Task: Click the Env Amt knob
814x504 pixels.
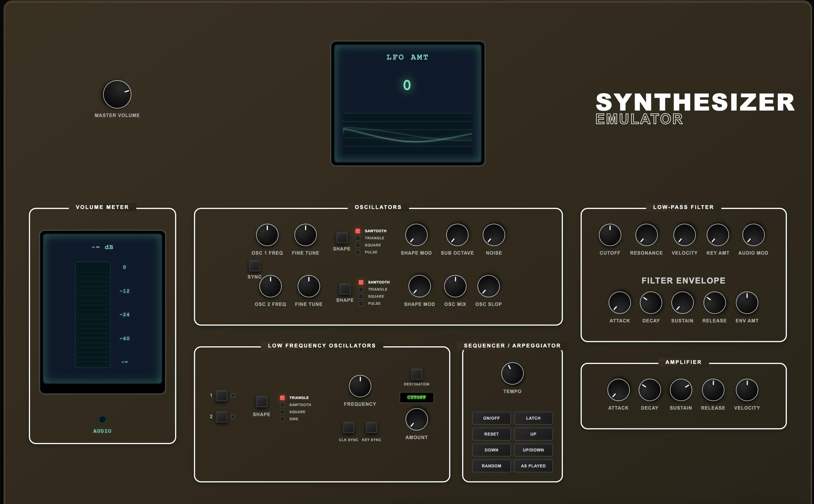Action: click(x=747, y=303)
